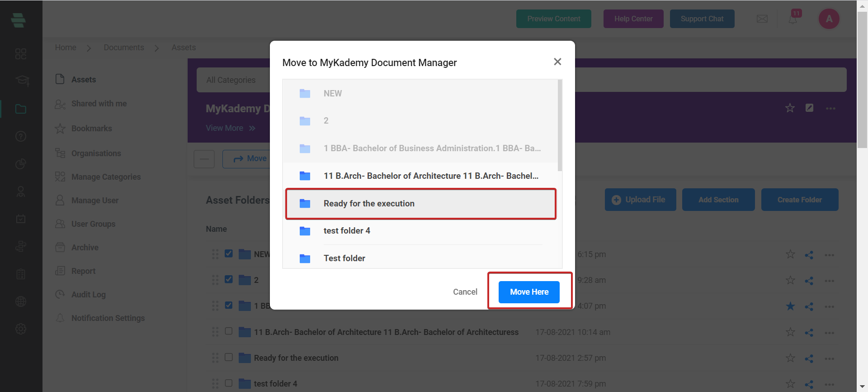Select 11 B.Arch folder in move dialog
The height and width of the screenshot is (392, 868).
coord(420,176)
